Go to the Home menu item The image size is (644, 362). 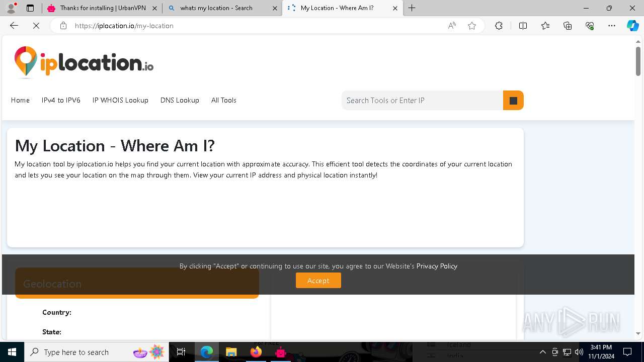click(20, 100)
